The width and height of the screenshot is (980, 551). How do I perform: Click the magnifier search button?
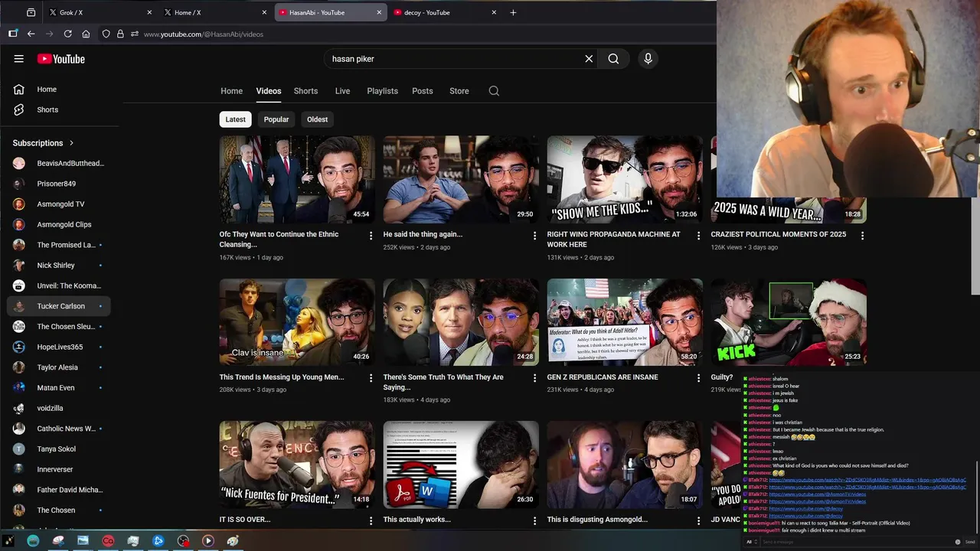[x=613, y=59]
